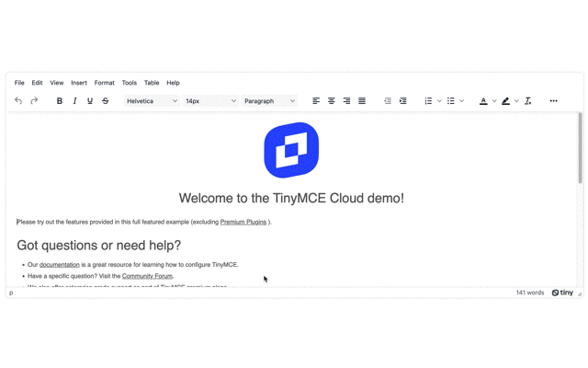Open the Helvetica font family dropdown

(x=152, y=101)
